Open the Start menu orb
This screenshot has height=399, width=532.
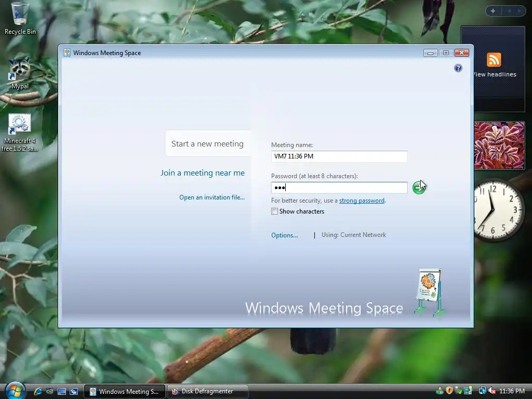pos(15,390)
